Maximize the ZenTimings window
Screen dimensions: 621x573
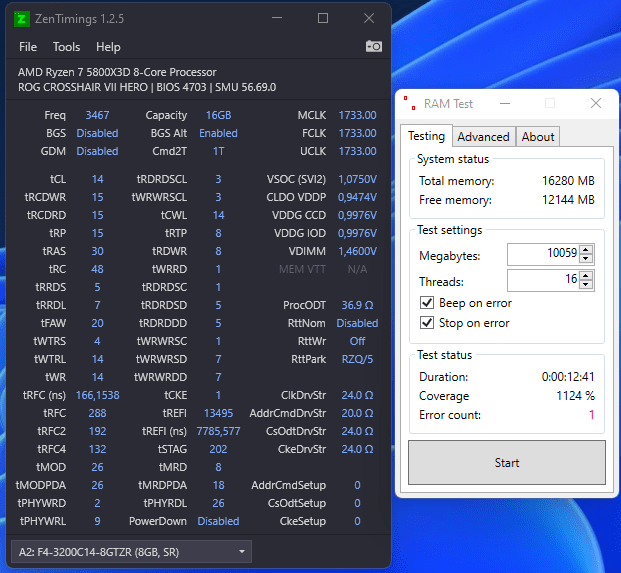(x=323, y=18)
